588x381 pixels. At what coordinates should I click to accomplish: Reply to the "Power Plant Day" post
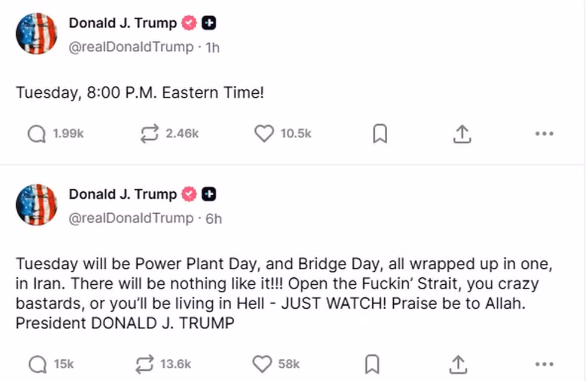(x=37, y=364)
